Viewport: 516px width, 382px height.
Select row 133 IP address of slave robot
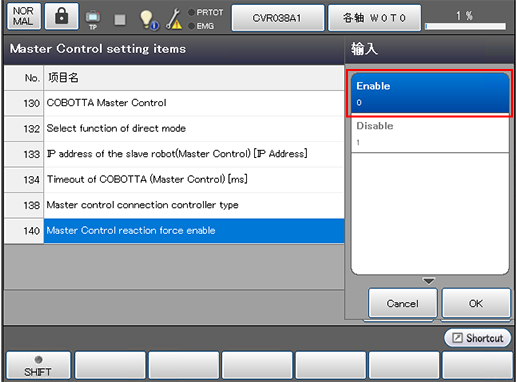pyautogui.click(x=174, y=154)
